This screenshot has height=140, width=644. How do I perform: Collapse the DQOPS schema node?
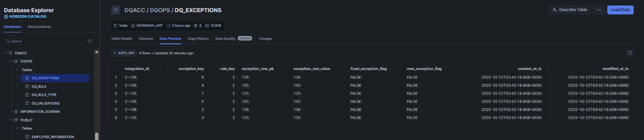[12, 61]
